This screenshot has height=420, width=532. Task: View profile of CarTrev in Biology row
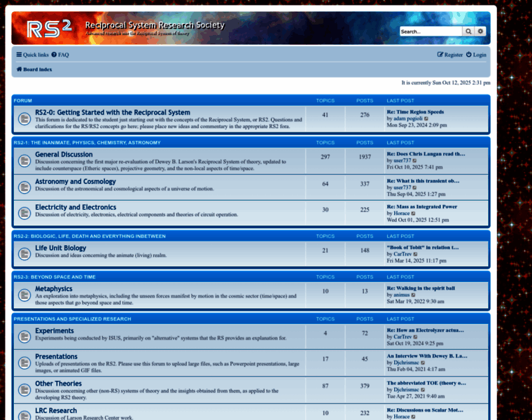click(402, 254)
